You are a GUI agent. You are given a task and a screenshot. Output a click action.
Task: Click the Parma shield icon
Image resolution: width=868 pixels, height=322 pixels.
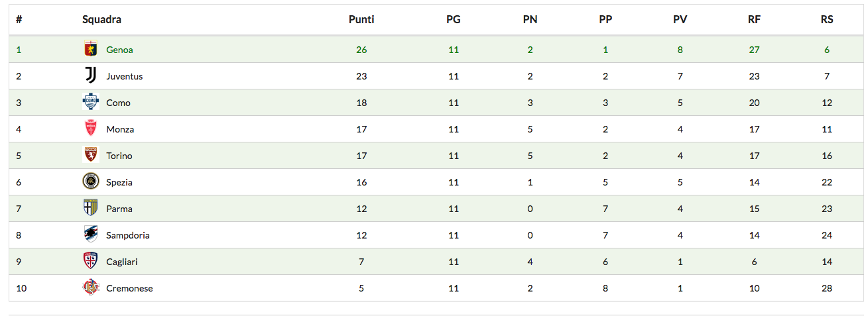[90, 208]
